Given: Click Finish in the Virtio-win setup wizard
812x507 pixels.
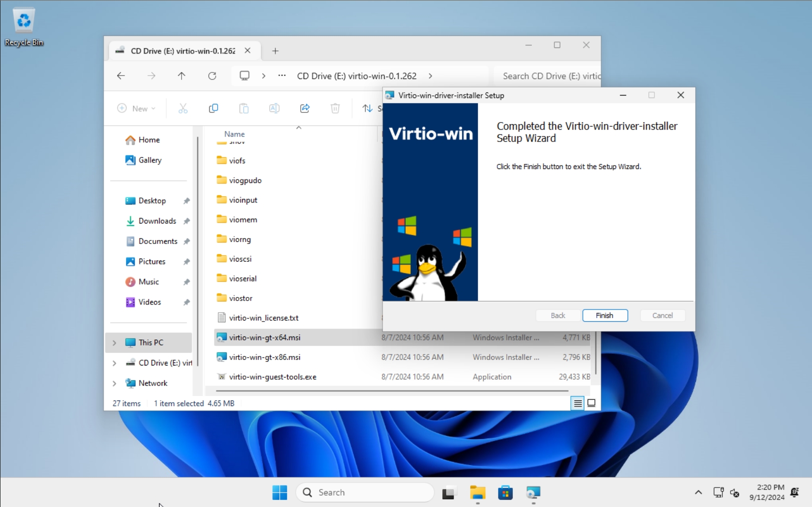Looking at the screenshot, I should coord(605,315).
